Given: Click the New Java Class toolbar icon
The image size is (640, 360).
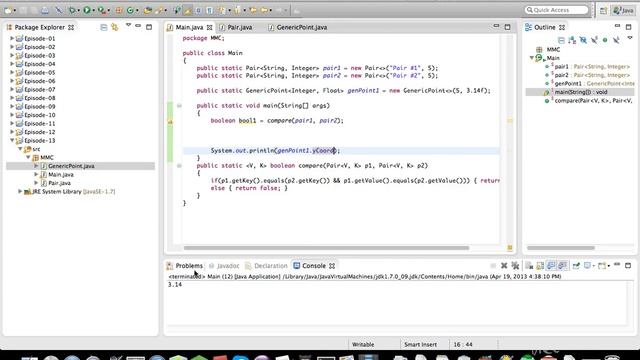Looking at the screenshot, I should click(x=130, y=10).
